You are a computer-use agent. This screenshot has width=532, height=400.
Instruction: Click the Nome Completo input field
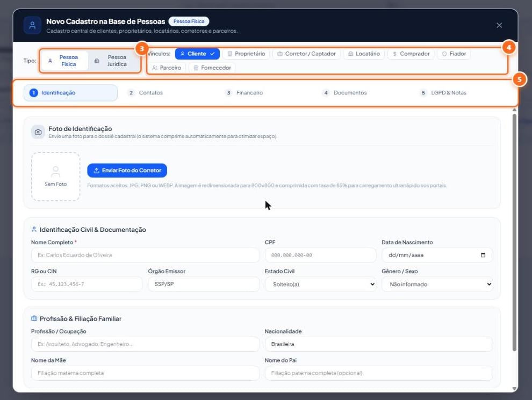pos(145,255)
